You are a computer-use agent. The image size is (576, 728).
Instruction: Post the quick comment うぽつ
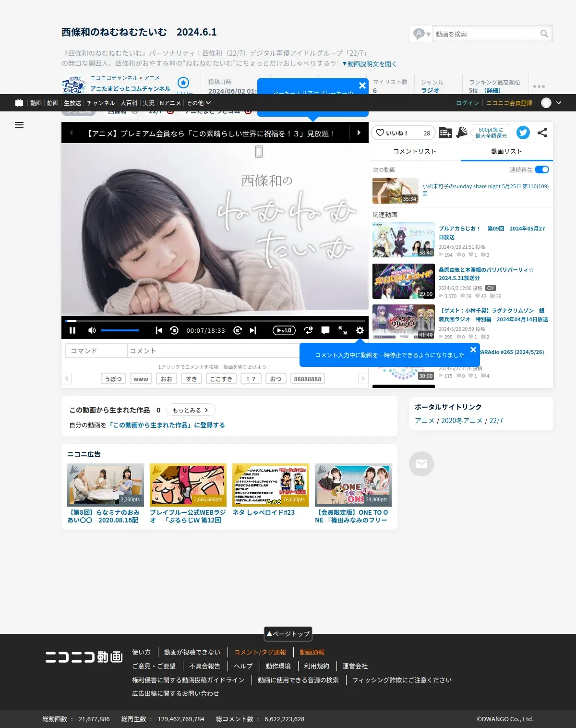click(x=113, y=379)
